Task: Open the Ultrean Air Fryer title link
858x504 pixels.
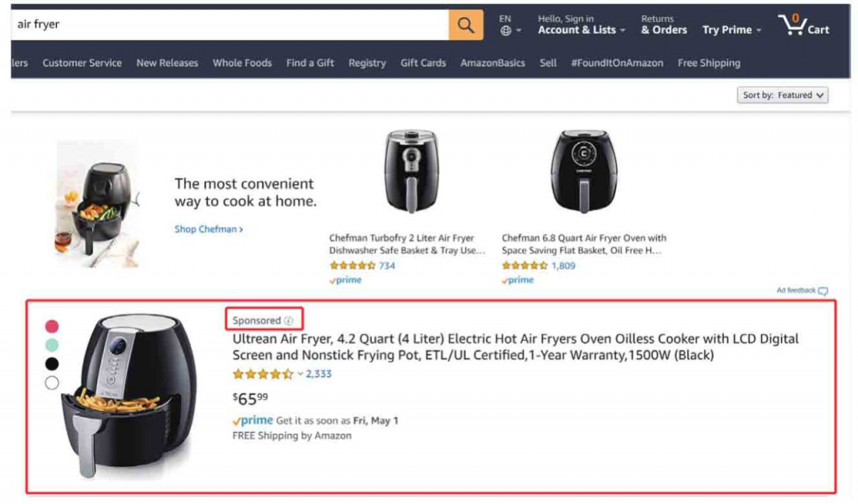Action: point(515,347)
